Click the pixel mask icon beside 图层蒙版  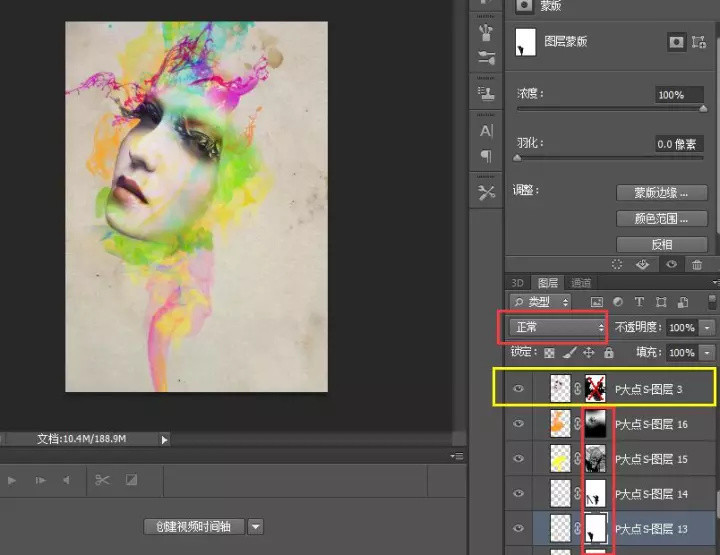click(x=677, y=42)
